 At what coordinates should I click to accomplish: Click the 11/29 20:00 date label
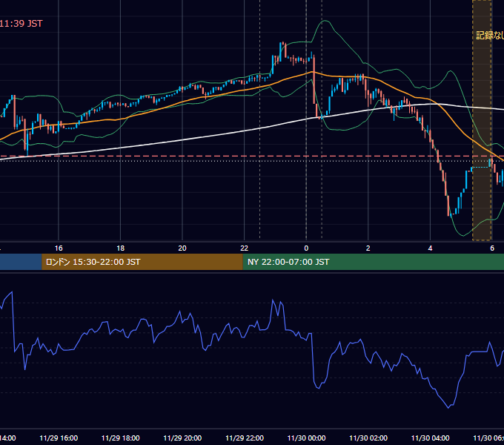(182, 438)
